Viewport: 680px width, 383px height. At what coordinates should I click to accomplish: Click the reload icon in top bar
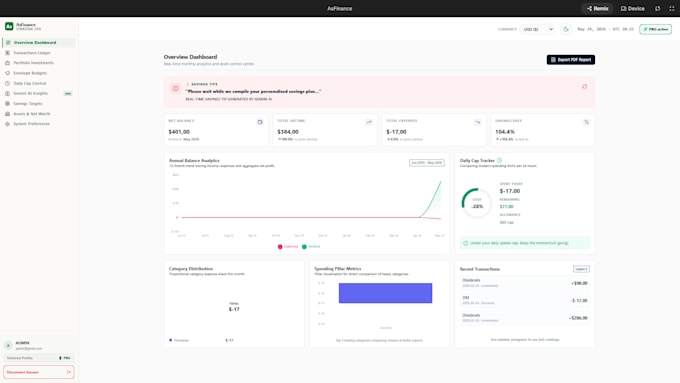point(657,8)
